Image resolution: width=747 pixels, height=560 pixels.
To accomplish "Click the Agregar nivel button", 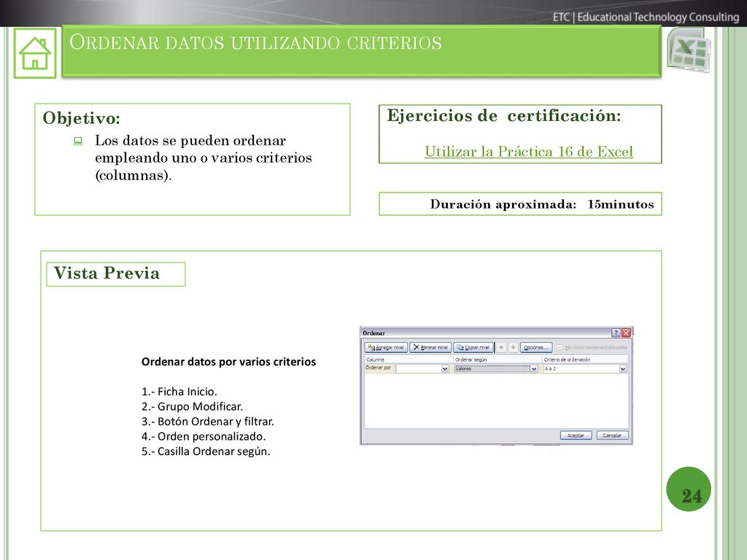I will pyautogui.click(x=386, y=348).
